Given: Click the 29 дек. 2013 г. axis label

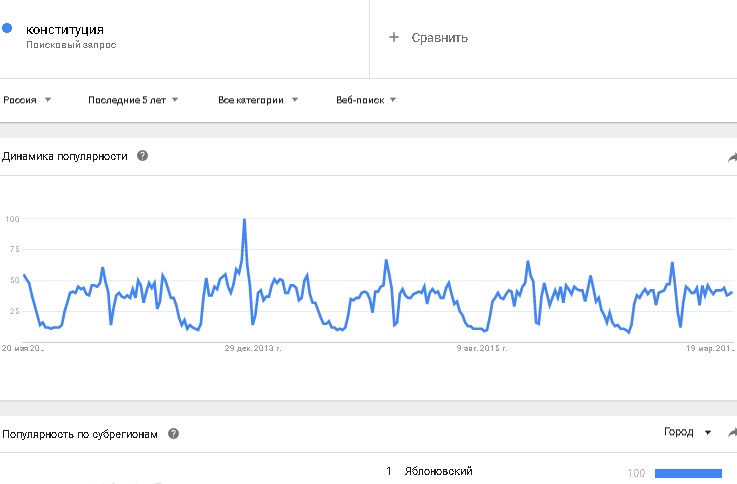Looking at the screenshot, I should pos(254,349).
